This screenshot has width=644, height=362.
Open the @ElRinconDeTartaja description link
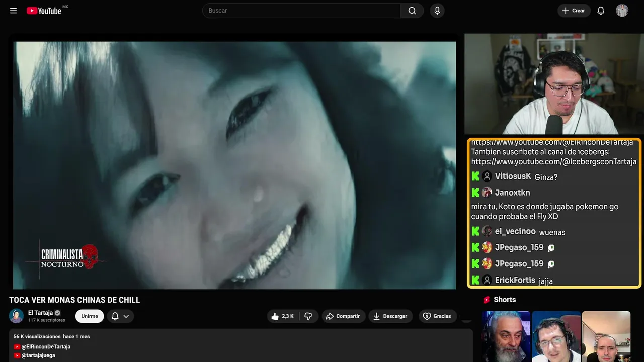pyautogui.click(x=46, y=347)
